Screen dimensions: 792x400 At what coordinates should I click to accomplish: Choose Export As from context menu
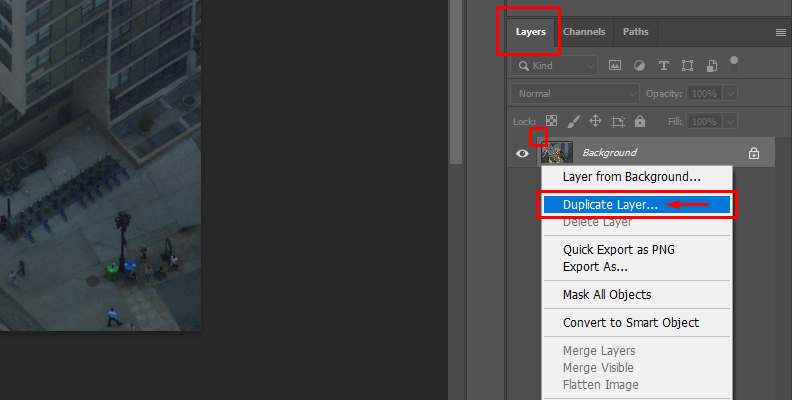click(x=636, y=267)
